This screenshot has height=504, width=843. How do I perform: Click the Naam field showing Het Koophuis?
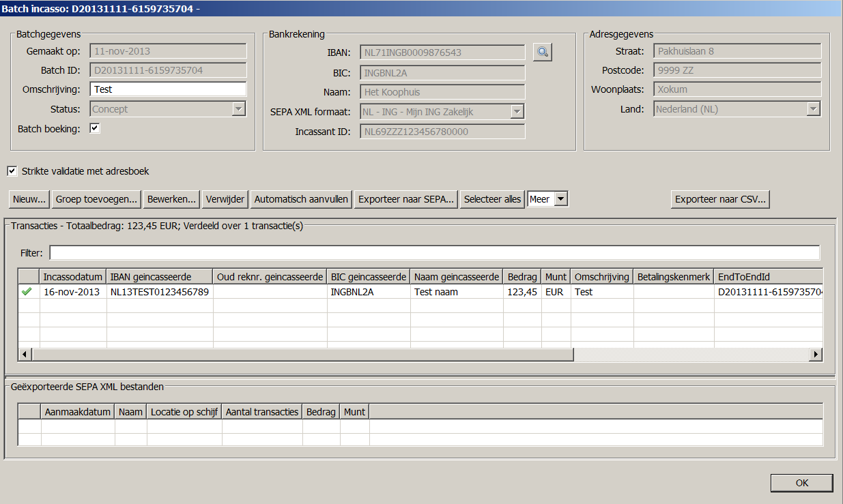443,92
